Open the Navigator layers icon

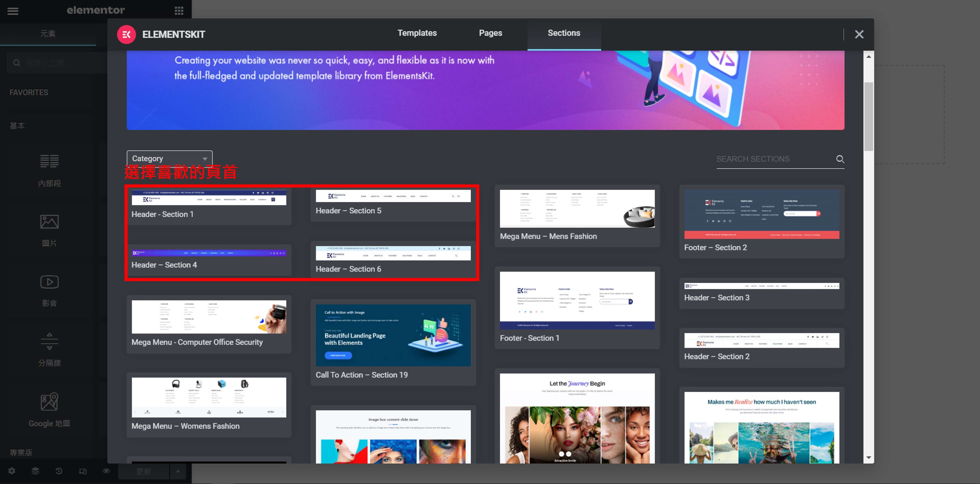[x=35, y=471]
